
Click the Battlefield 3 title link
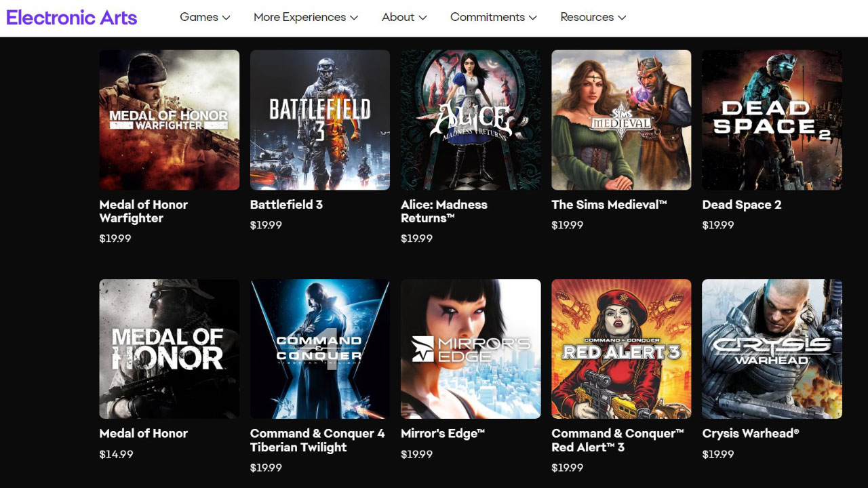(x=286, y=205)
